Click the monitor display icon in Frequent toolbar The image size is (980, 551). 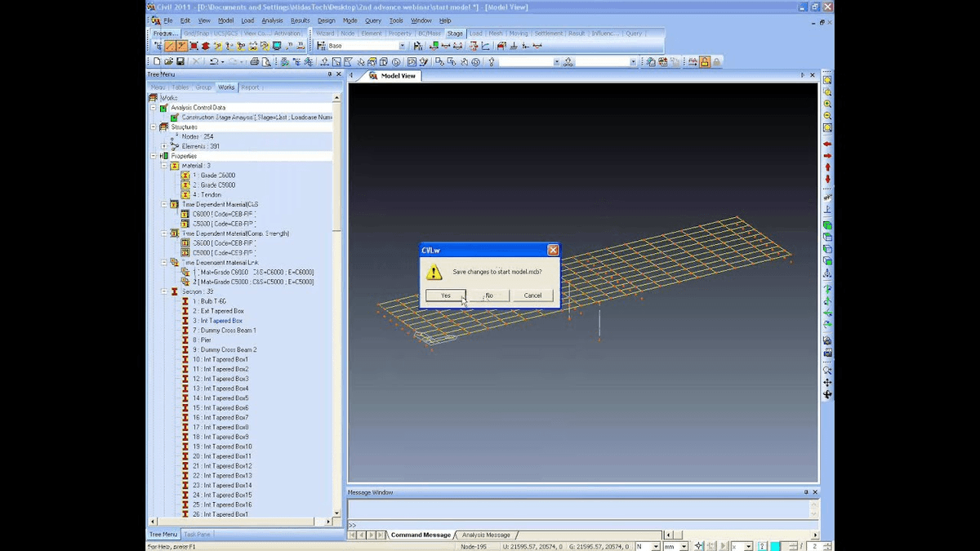click(x=278, y=46)
